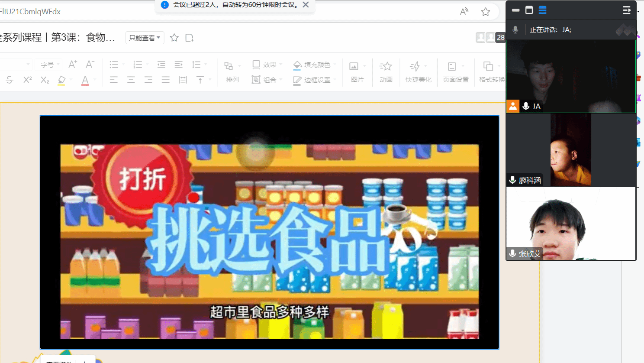Open the 排列 arrange menu
The image size is (644, 363).
pos(232,71)
